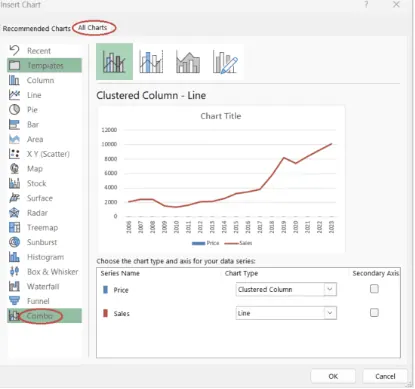The image size is (415, 389).
Task: Click the Clustered Column - Line heading
Action: [x=151, y=96]
